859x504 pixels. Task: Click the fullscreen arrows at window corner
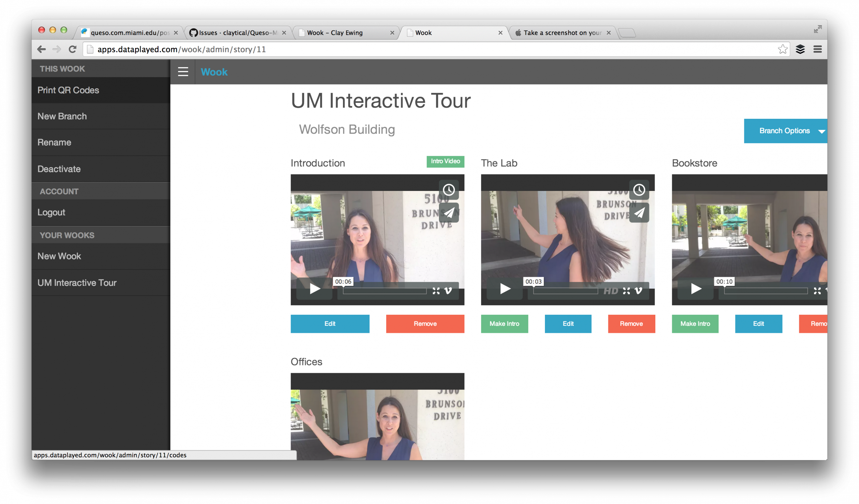(817, 29)
